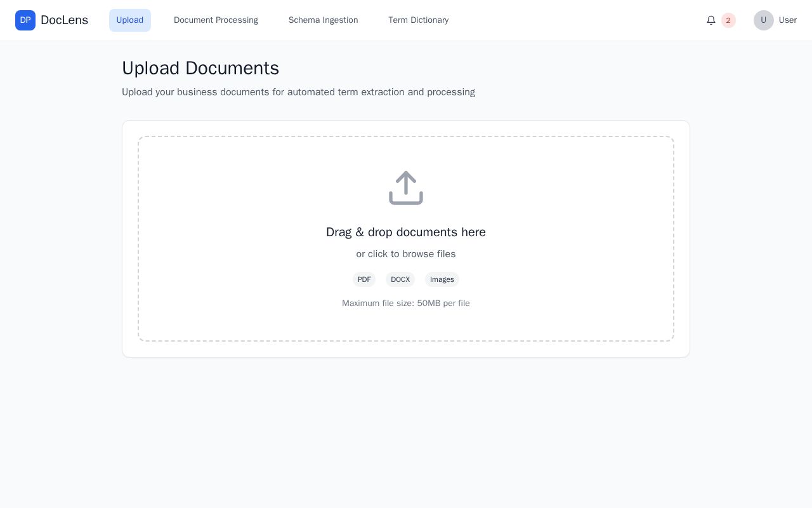Click the 'Drag & drop documents here' text
The height and width of the screenshot is (508, 812).
click(x=406, y=232)
